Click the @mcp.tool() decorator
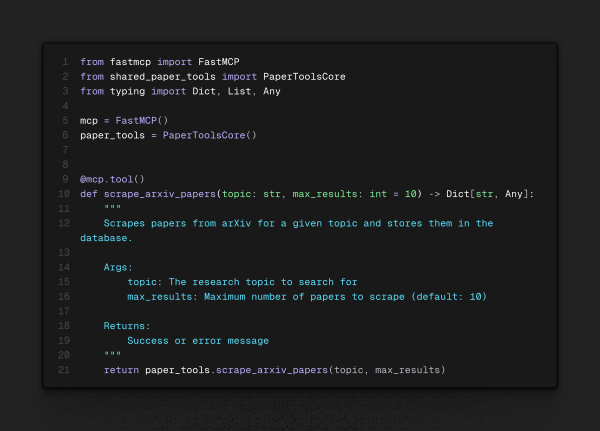This screenshot has height=431, width=600. 112,179
